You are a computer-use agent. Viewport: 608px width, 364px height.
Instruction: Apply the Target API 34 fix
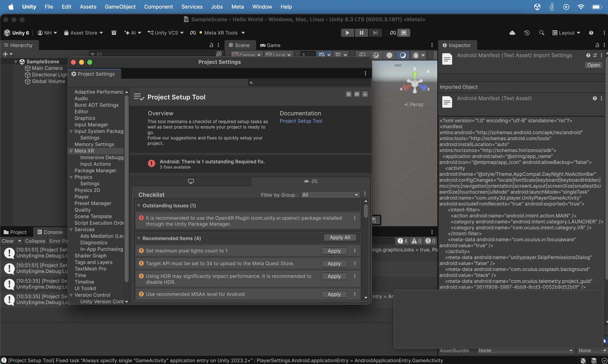[x=334, y=263]
